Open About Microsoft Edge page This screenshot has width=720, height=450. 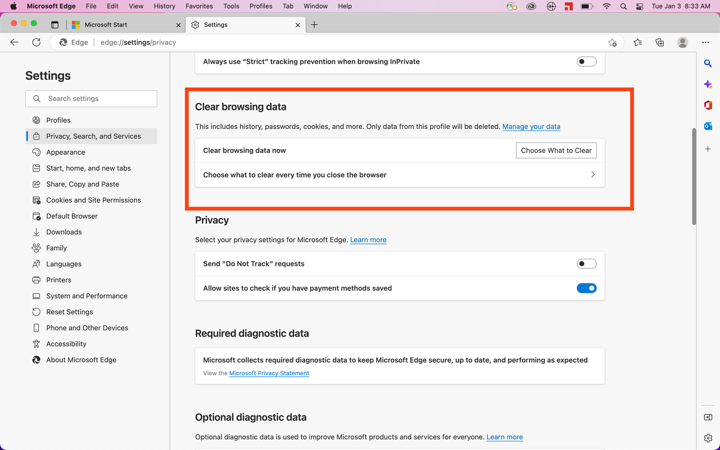point(91,360)
